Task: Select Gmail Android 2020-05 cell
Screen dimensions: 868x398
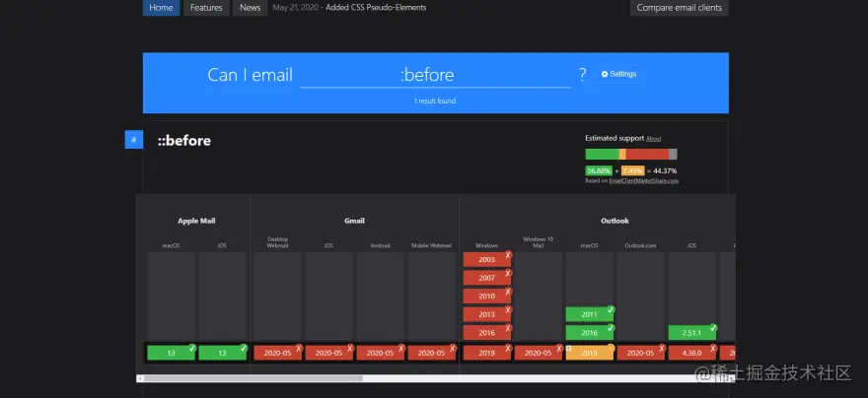Action: pyautogui.click(x=381, y=353)
